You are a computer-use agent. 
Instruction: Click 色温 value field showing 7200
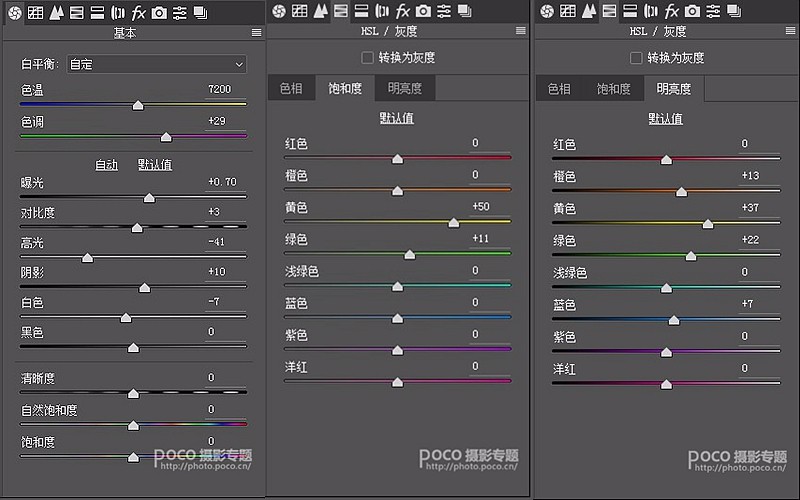tap(226, 89)
